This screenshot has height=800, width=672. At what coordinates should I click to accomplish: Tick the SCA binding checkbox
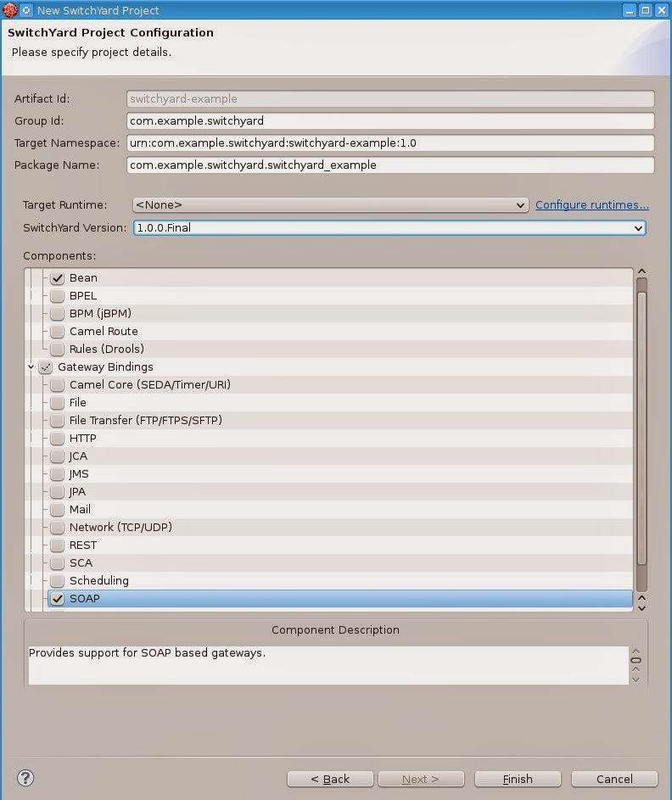(x=57, y=562)
